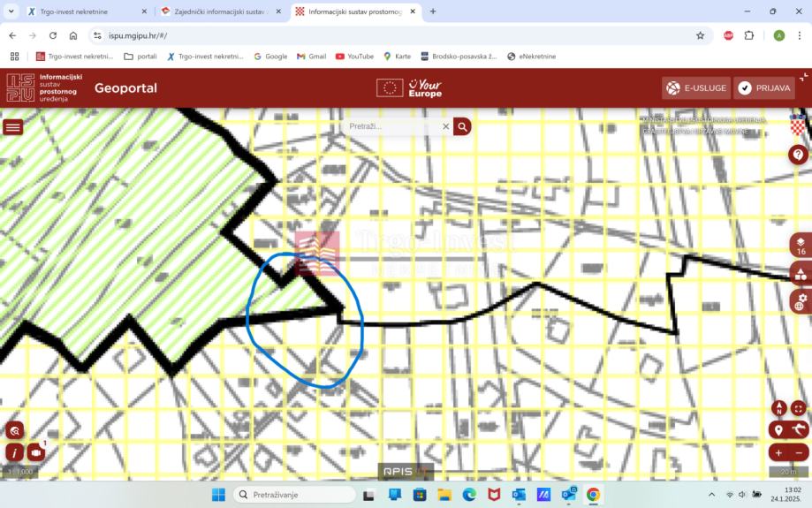812x508 pixels.
Task: Open the Chrome profile avatar
Action: pyautogui.click(x=778, y=35)
